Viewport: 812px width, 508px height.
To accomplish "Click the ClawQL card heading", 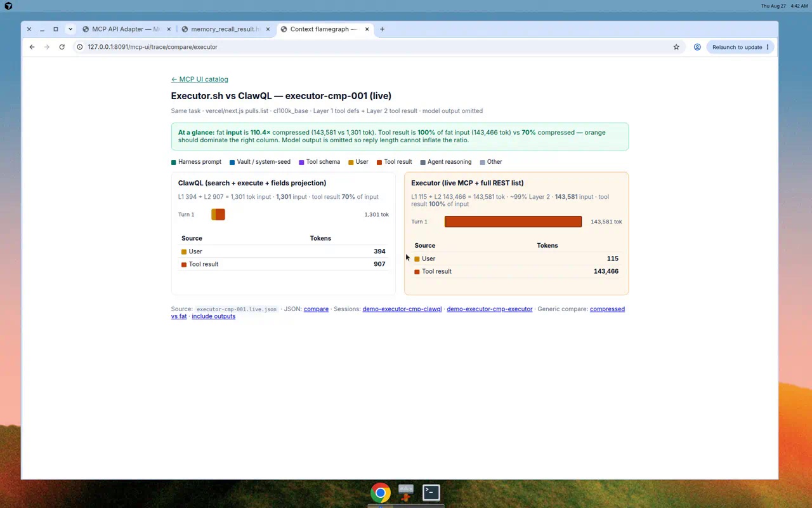I will tap(252, 183).
